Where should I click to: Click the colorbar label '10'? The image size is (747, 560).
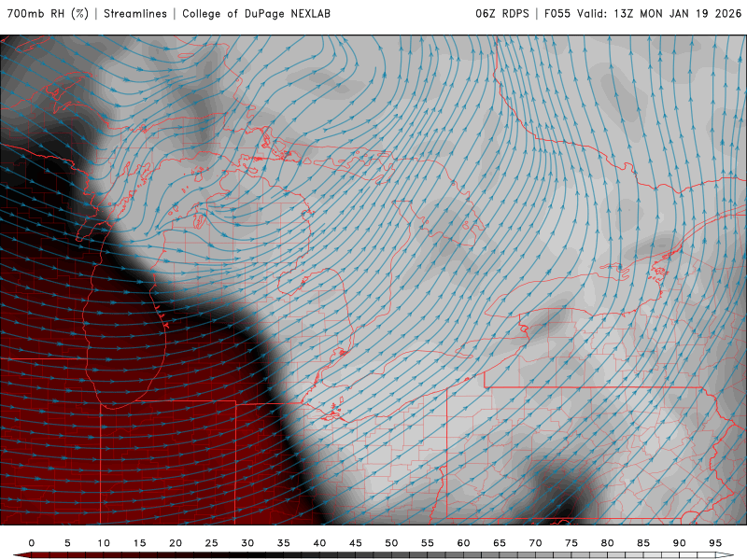104,543
